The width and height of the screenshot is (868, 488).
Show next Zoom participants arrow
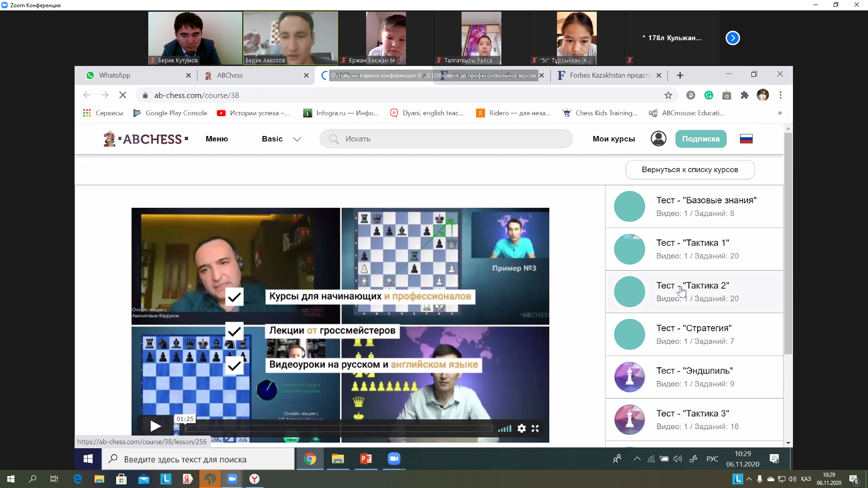pos(732,38)
